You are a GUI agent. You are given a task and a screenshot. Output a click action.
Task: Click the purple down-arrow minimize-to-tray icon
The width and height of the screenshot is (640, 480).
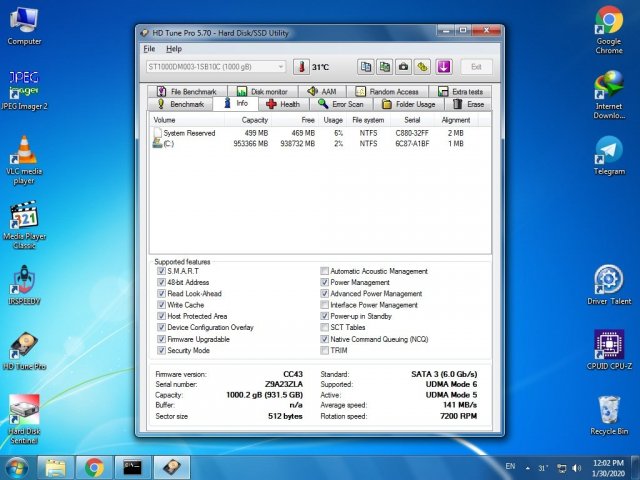pos(444,67)
